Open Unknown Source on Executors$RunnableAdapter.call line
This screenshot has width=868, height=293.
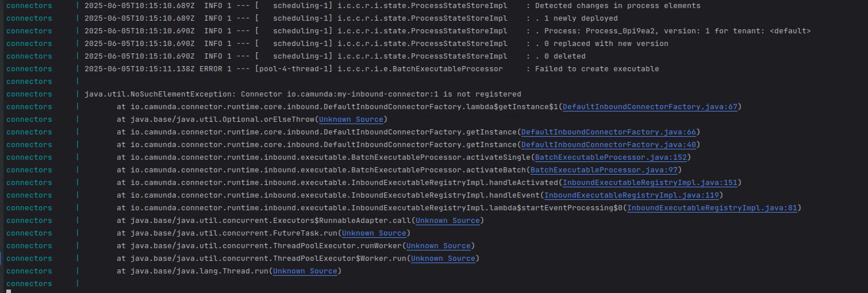pyautogui.click(x=448, y=221)
